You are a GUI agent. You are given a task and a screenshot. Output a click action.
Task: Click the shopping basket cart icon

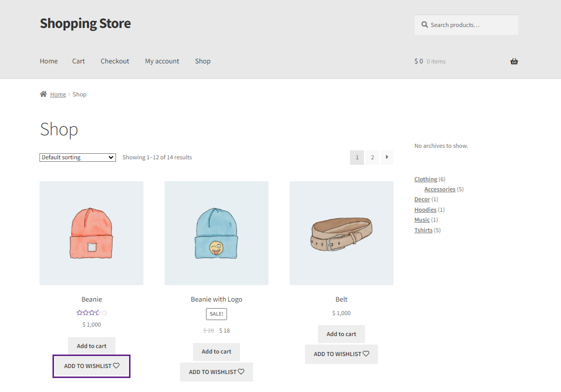(x=514, y=61)
